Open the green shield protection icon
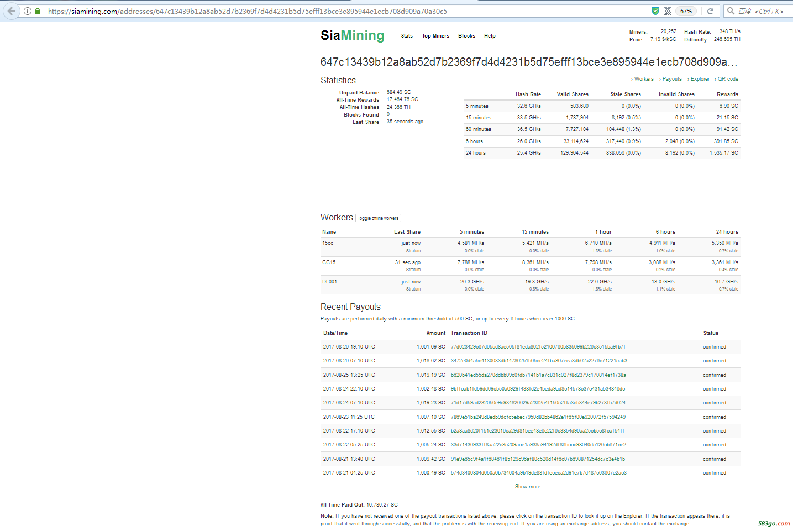793x532 pixels. 655,11
